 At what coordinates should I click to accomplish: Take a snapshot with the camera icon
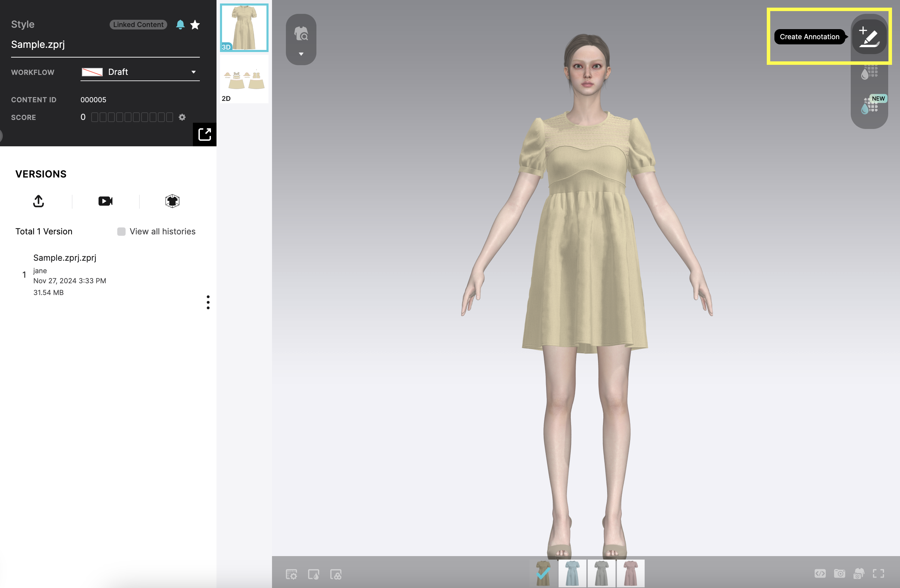(x=840, y=574)
